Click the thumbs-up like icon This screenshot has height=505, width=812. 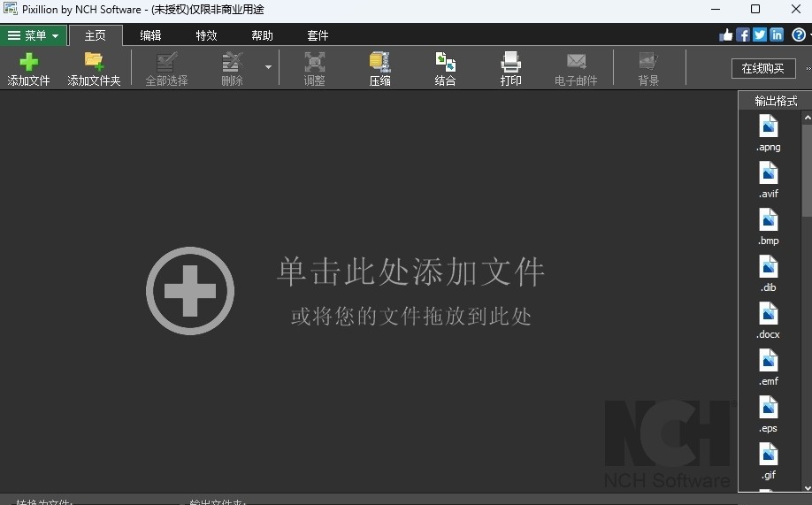pos(726,34)
